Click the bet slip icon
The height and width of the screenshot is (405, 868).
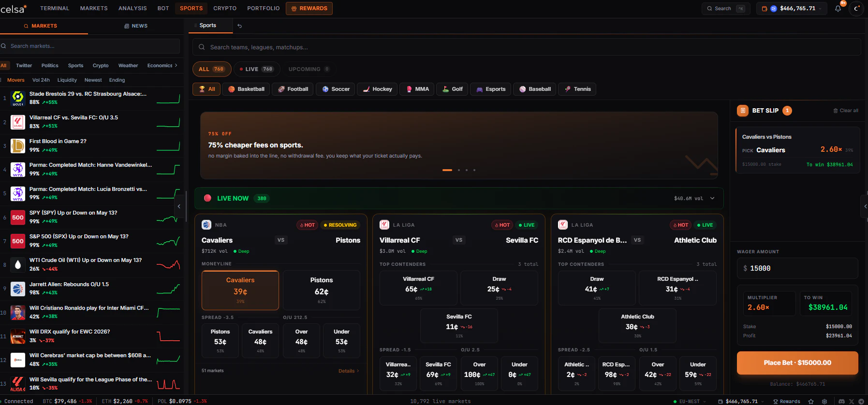point(743,111)
